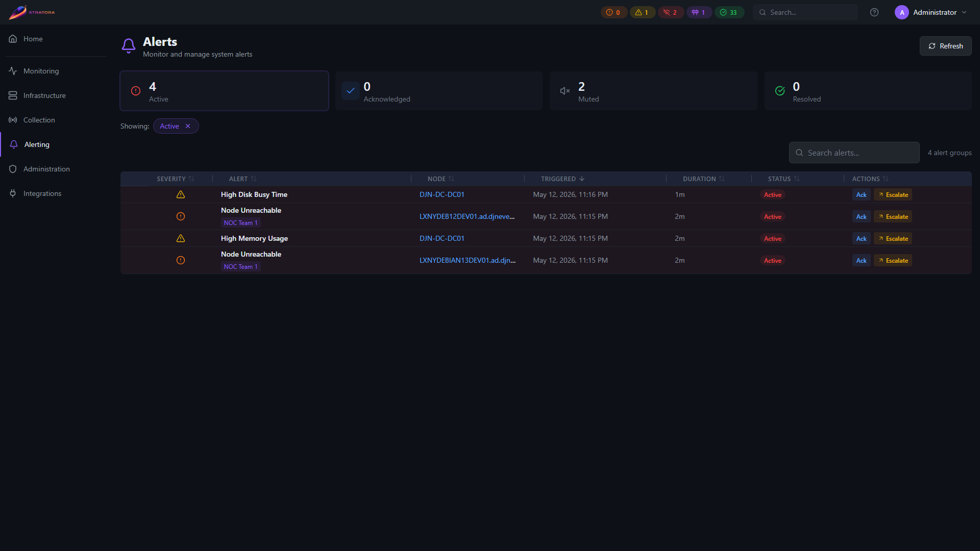This screenshot has height=551, width=980.
Task: Click the Refresh button
Action: 945,46
